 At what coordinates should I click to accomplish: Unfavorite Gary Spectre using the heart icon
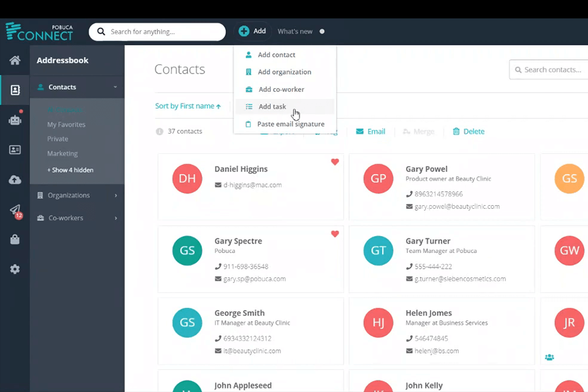[x=334, y=233]
